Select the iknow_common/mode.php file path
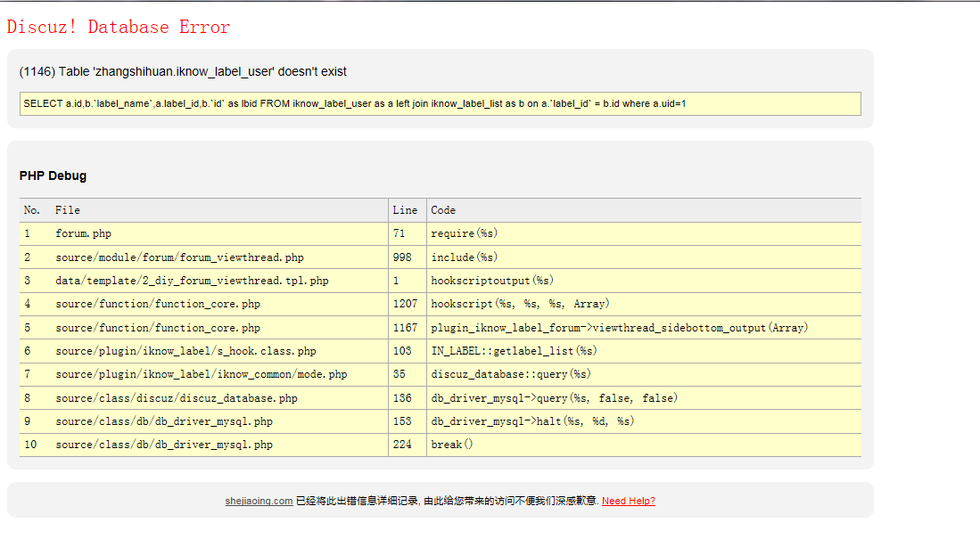Screen dimensions: 980x539 pyautogui.click(x=202, y=374)
